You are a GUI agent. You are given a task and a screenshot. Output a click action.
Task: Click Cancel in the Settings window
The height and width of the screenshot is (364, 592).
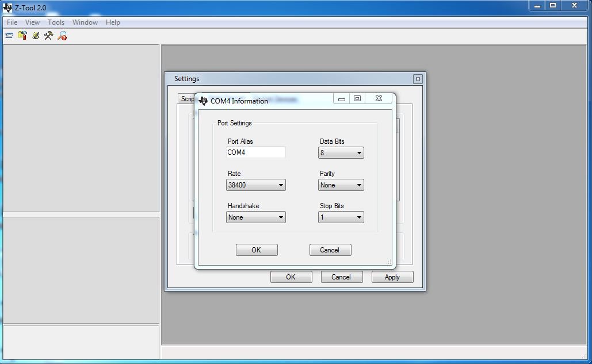342,277
